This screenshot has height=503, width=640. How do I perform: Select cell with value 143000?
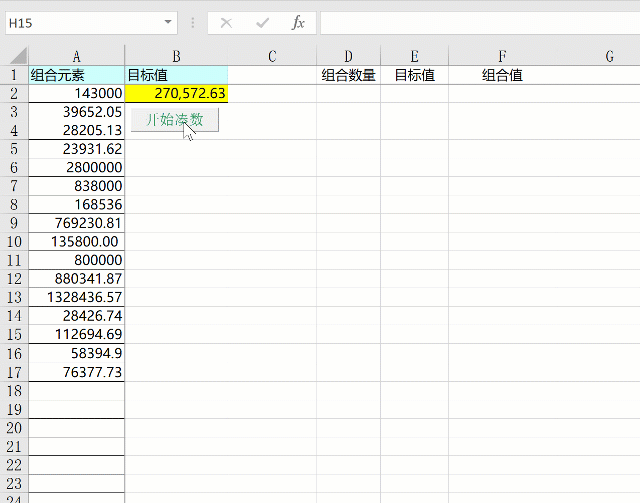point(76,93)
